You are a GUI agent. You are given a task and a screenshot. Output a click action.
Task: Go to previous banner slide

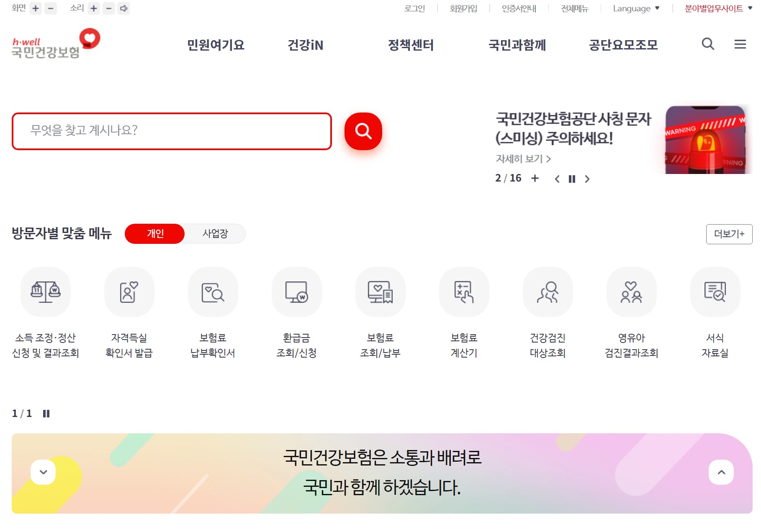(557, 179)
